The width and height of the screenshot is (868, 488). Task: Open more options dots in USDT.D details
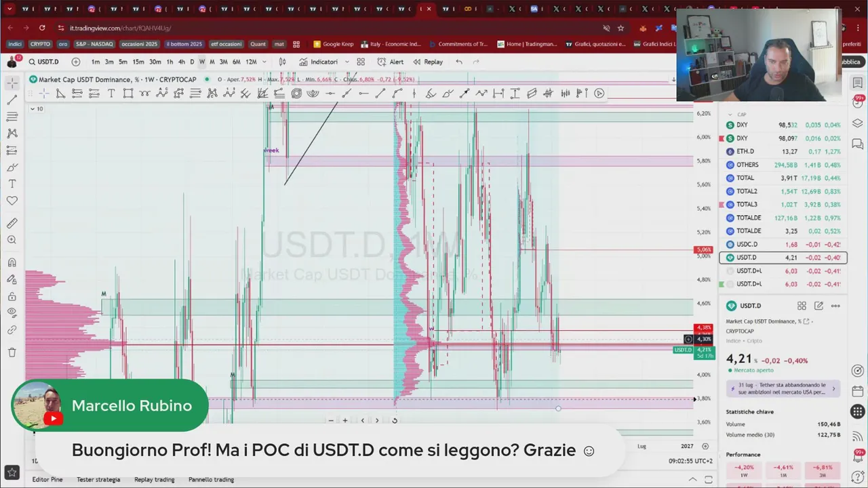click(x=835, y=306)
